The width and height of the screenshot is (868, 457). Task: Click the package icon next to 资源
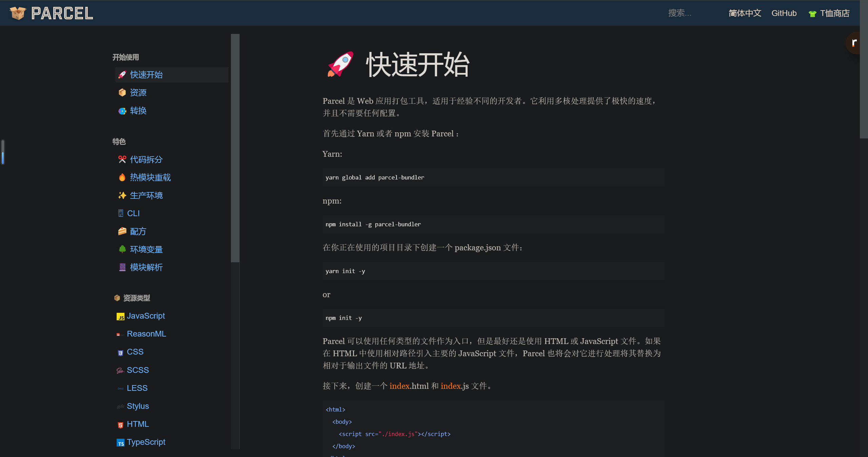122,93
